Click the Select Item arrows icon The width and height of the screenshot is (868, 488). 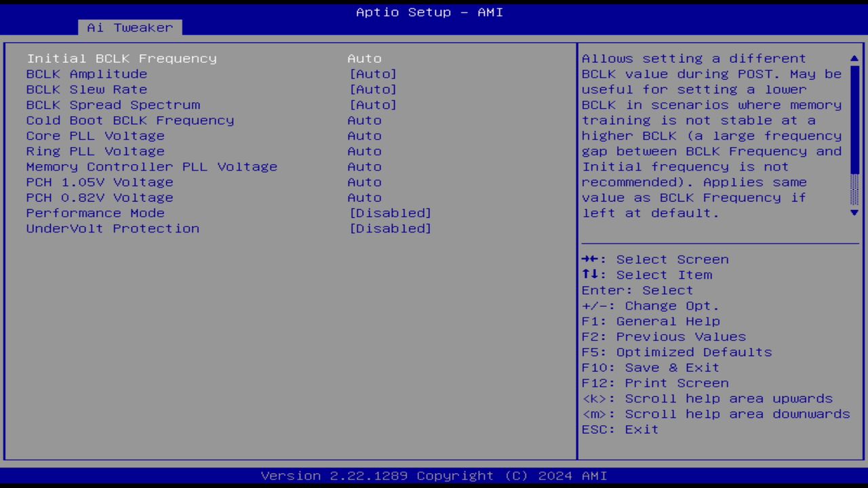tap(589, 275)
